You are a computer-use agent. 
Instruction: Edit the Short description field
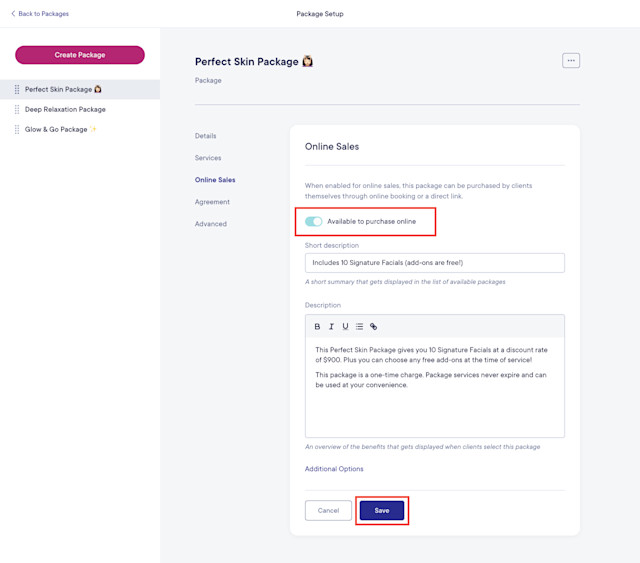coord(435,263)
